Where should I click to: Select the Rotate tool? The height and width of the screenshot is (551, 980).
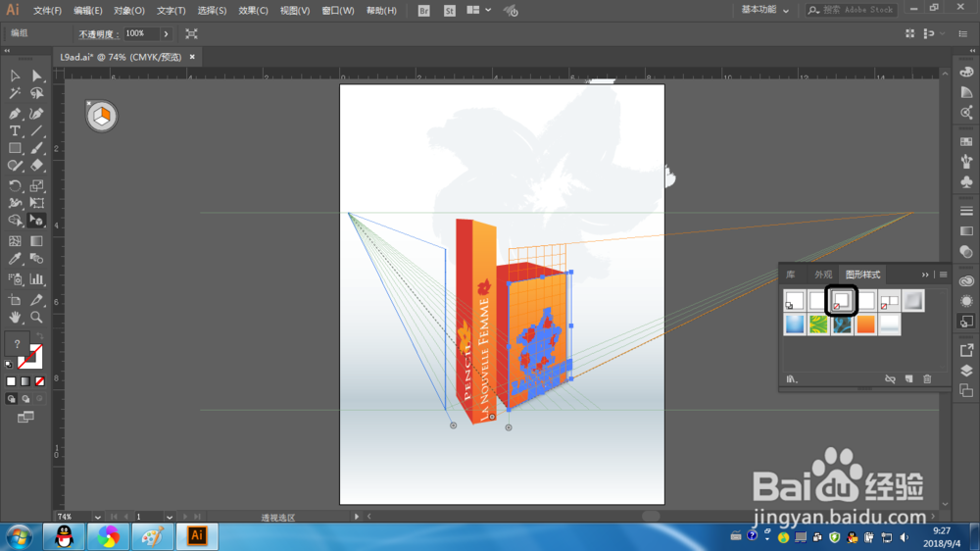pos(15,185)
